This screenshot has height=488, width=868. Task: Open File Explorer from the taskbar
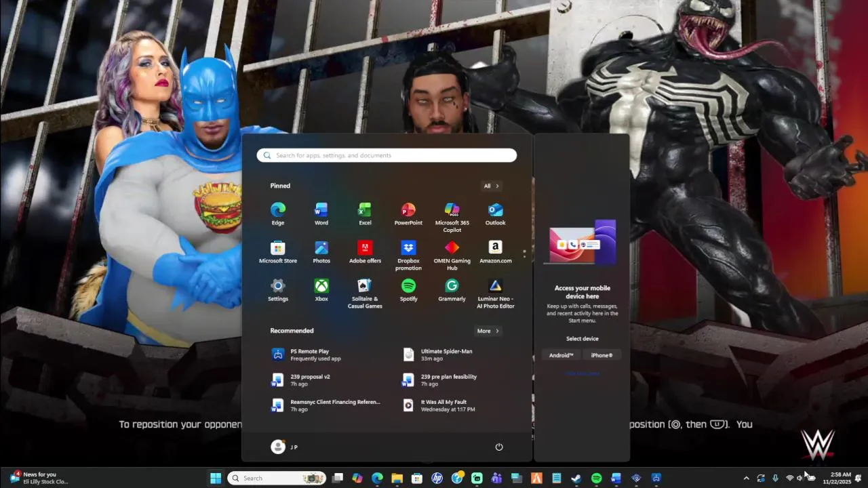(397, 479)
